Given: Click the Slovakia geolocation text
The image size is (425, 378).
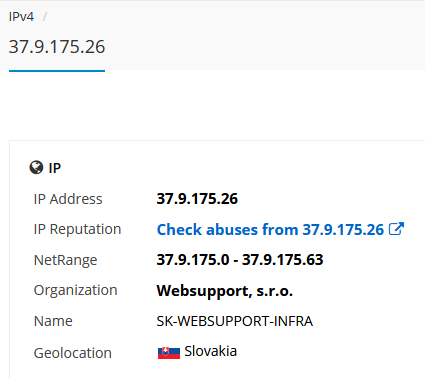Looking at the screenshot, I should tap(211, 351).
